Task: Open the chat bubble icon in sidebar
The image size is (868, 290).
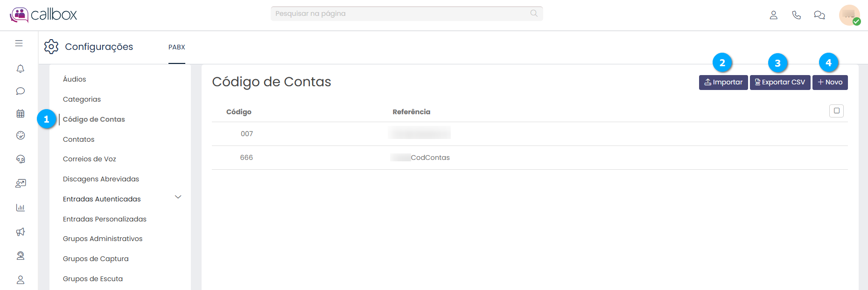Action: click(x=20, y=91)
